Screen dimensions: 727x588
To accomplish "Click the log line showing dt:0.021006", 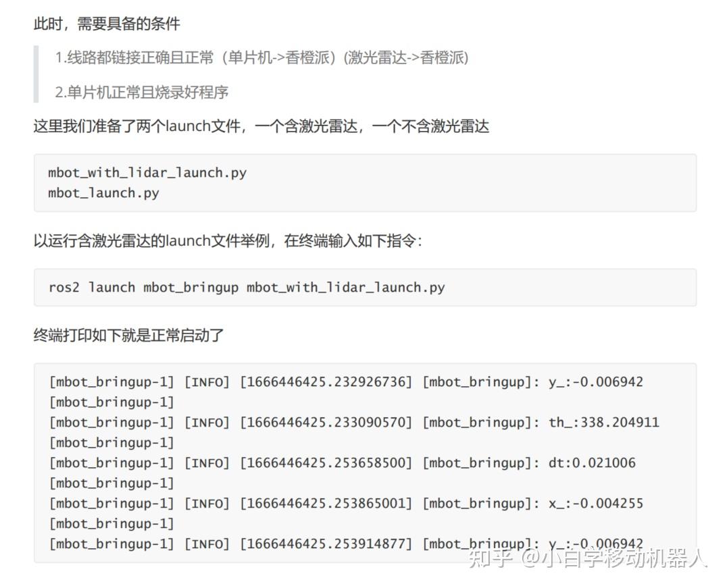I will [x=341, y=462].
